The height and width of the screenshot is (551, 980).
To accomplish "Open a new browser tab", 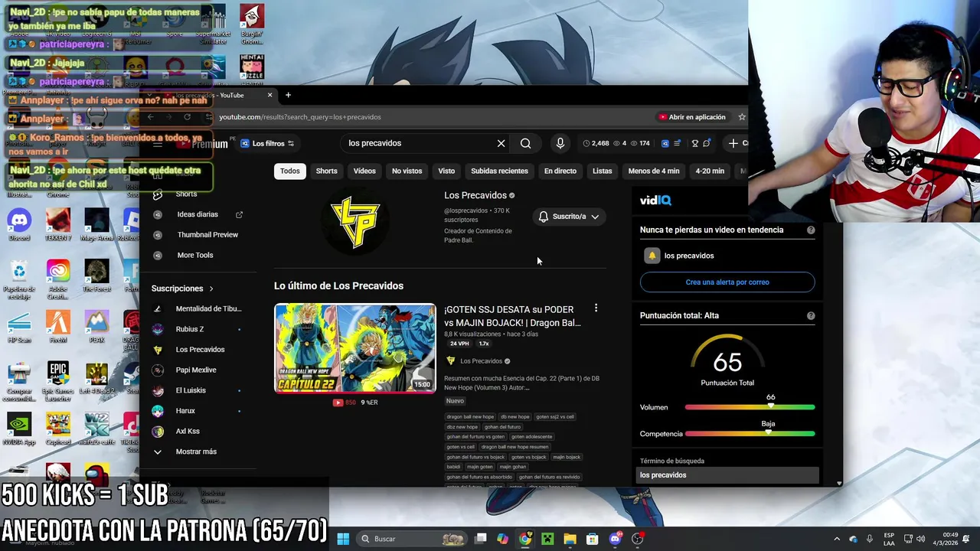I will 288,95.
